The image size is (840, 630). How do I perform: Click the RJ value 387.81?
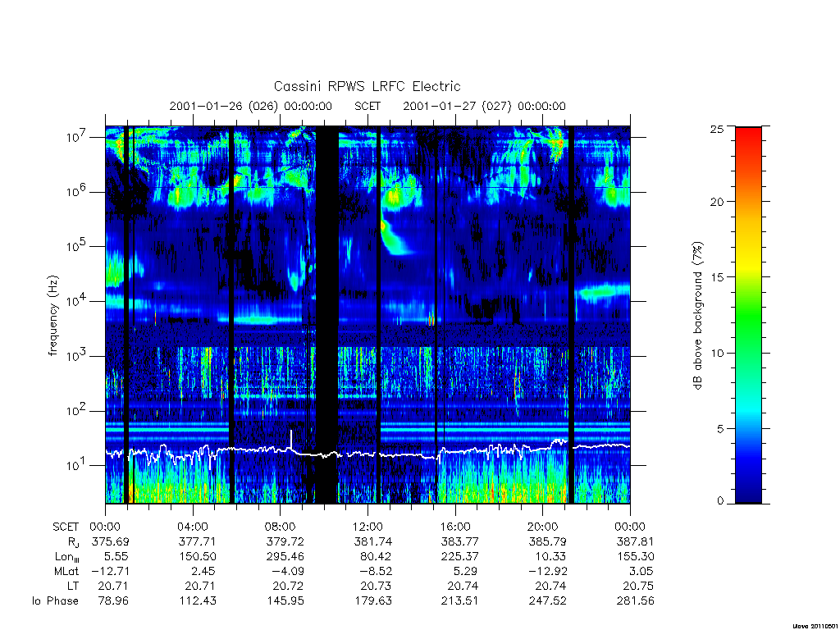(636, 541)
